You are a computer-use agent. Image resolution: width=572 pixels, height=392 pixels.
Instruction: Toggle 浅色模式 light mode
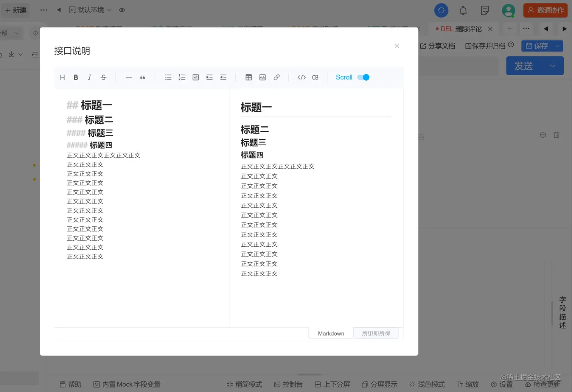[x=427, y=384]
